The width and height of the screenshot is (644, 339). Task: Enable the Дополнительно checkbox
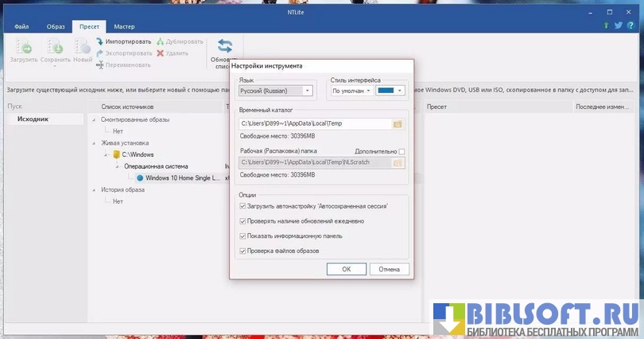[x=402, y=151]
